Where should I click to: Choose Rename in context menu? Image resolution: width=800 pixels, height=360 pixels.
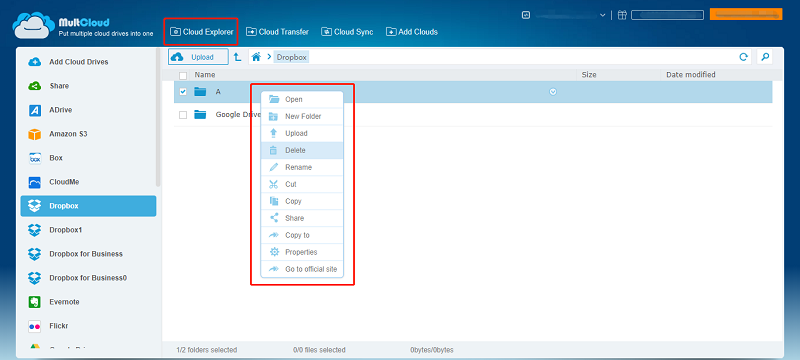pyautogui.click(x=302, y=167)
